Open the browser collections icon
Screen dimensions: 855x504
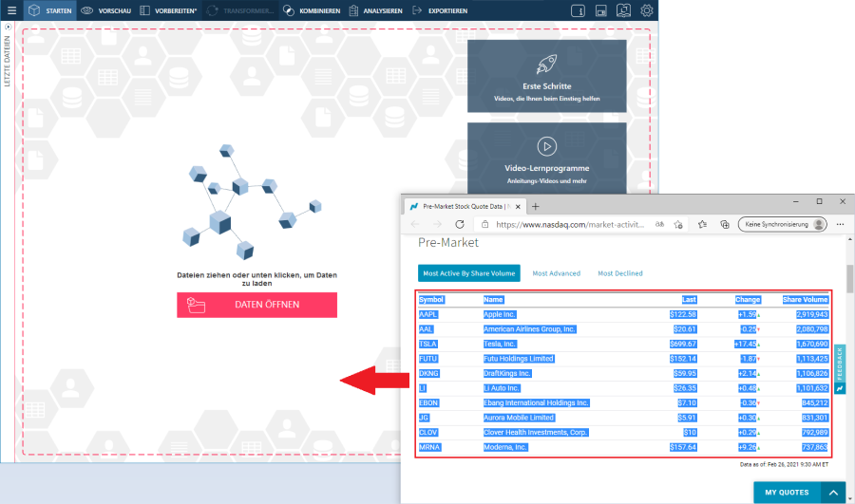coord(725,225)
